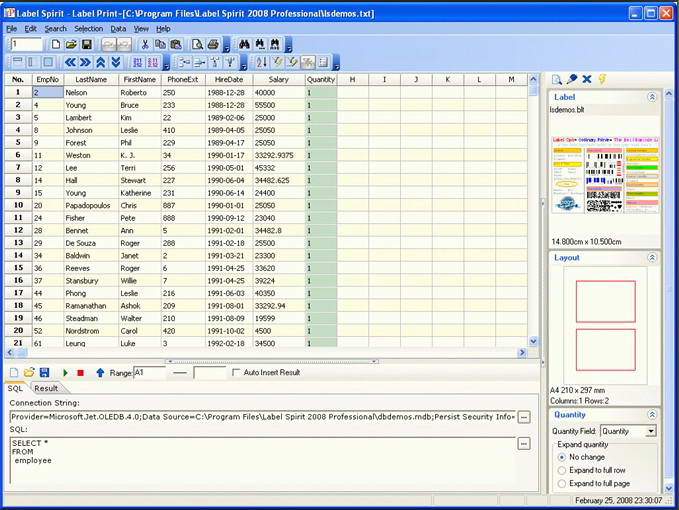Open the Edit menu
Image resolution: width=679 pixels, height=510 pixels.
(x=30, y=29)
